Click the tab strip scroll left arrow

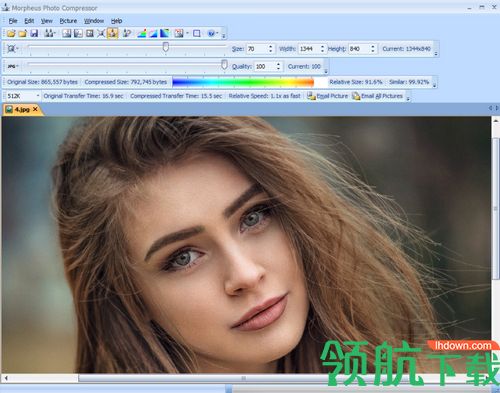coord(490,108)
